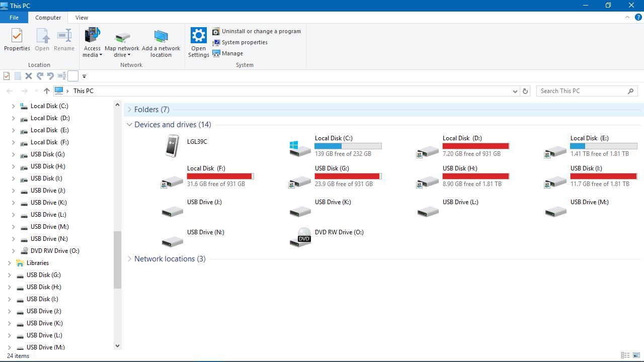Expand Local Disk (F:) tree node
The image size is (644, 362).
point(13,142)
